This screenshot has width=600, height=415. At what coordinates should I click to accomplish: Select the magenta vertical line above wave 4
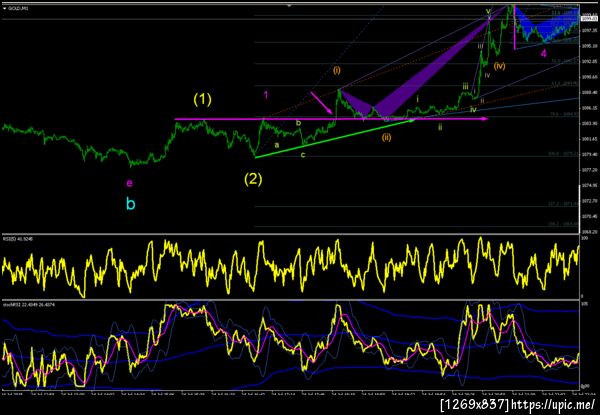(514, 27)
